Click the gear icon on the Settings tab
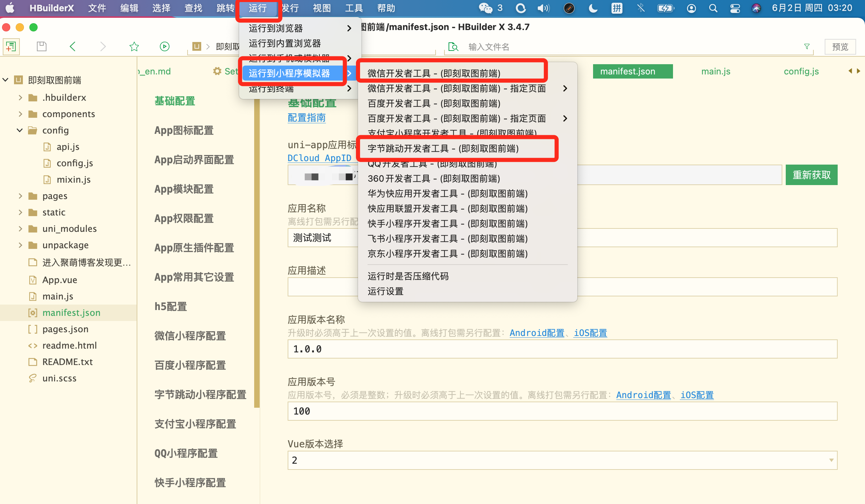 click(217, 71)
